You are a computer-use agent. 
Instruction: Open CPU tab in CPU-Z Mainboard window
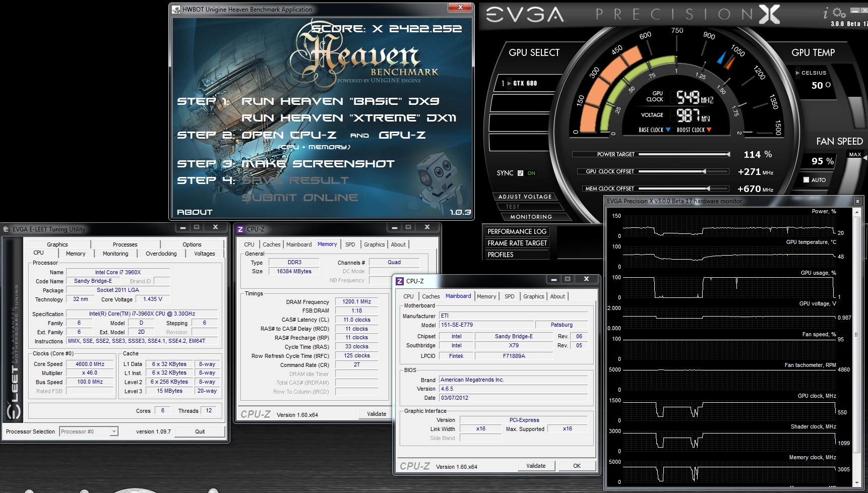coord(408,296)
